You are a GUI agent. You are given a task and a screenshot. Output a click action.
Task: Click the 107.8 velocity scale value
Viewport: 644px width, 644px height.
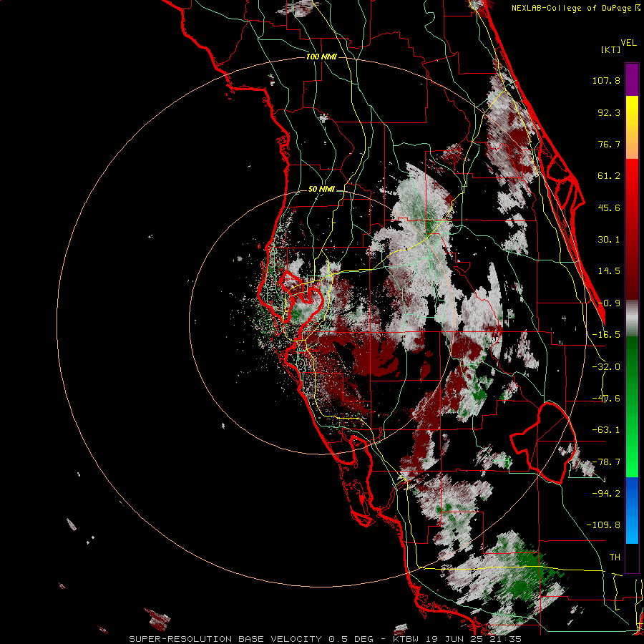[x=606, y=80]
